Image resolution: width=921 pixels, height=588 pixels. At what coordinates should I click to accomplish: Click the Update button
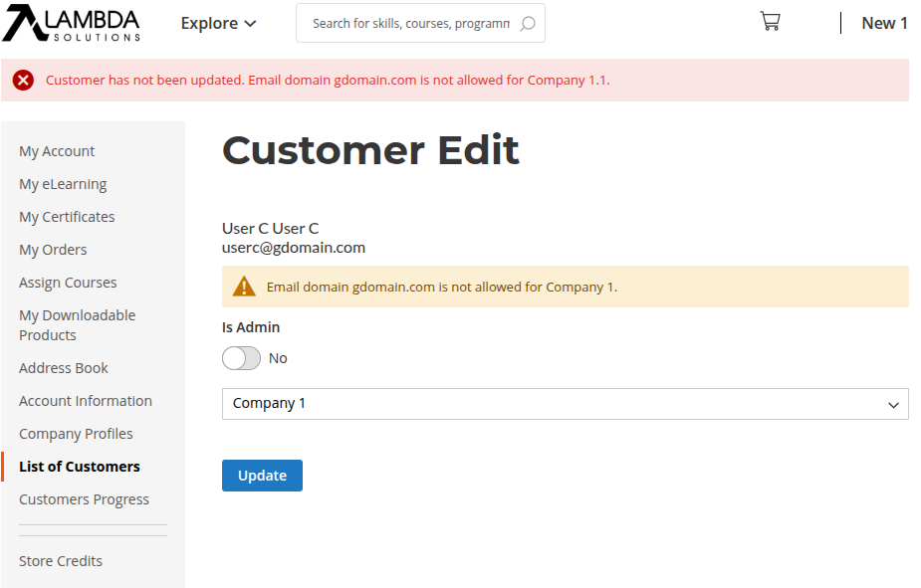pyautogui.click(x=262, y=476)
